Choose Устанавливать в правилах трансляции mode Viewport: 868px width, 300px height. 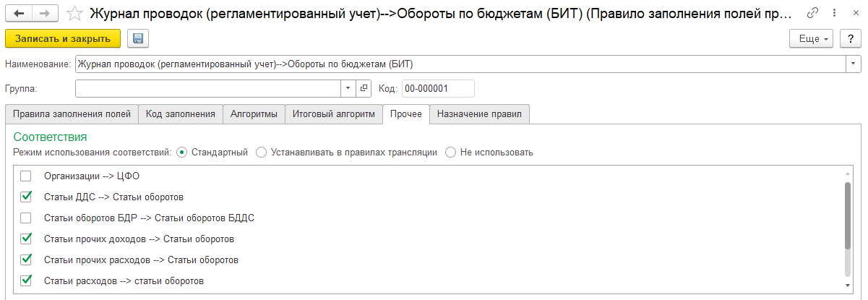[262, 153]
